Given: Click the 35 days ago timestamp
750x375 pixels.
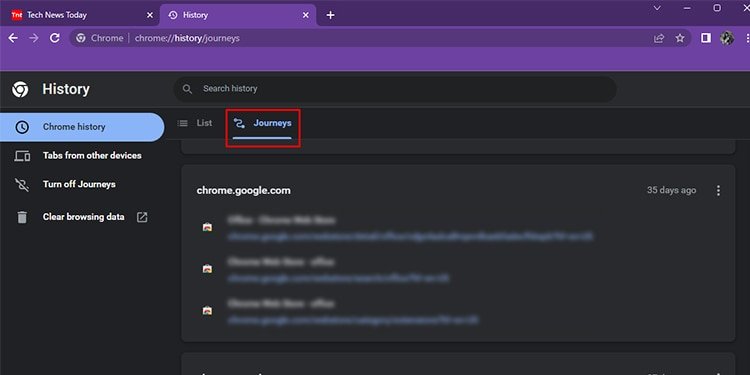Looking at the screenshot, I should [672, 190].
